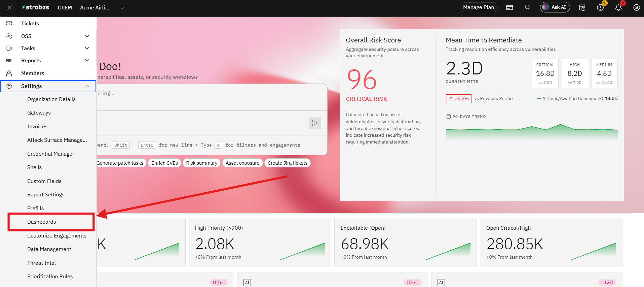This screenshot has width=644, height=287.
Task: Open Prioritization Rules settings
Action: tap(50, 276)
